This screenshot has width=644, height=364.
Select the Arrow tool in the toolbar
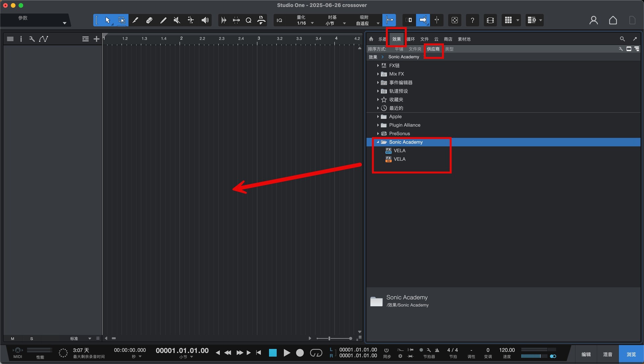coord(107,20)
